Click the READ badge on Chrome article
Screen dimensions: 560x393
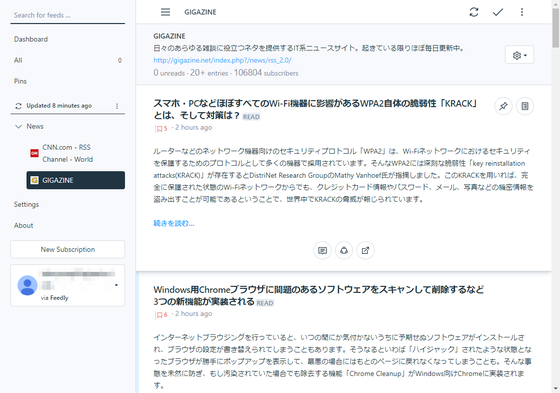(265, 303)
